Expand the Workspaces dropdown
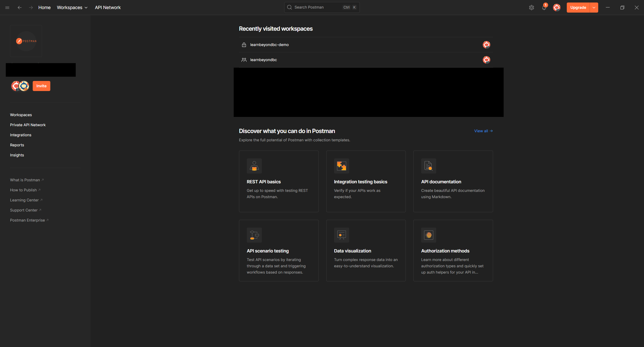 72,8
